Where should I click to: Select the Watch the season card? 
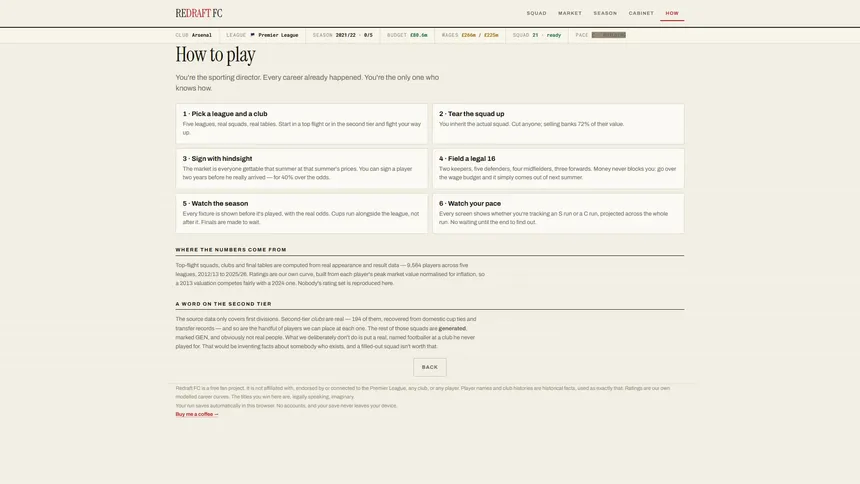302,213
